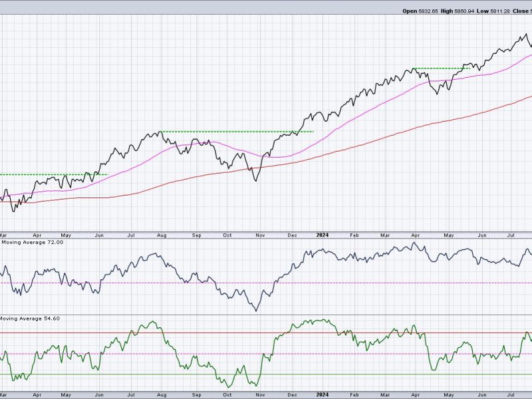
Task: Select the Moving Average 54.60 panel label
Action: tap(30, 319)
